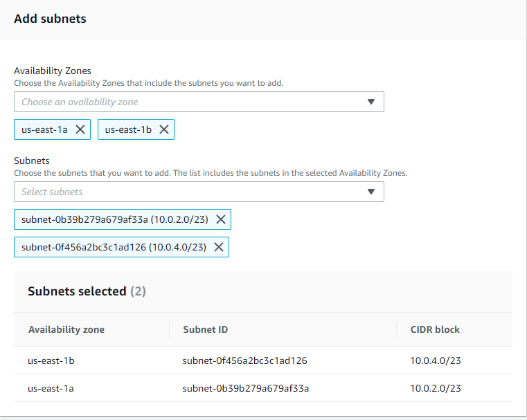The image size is (527, 420).
Task: Remove the us-east-1a zone tag
Action: click(80, 129)
